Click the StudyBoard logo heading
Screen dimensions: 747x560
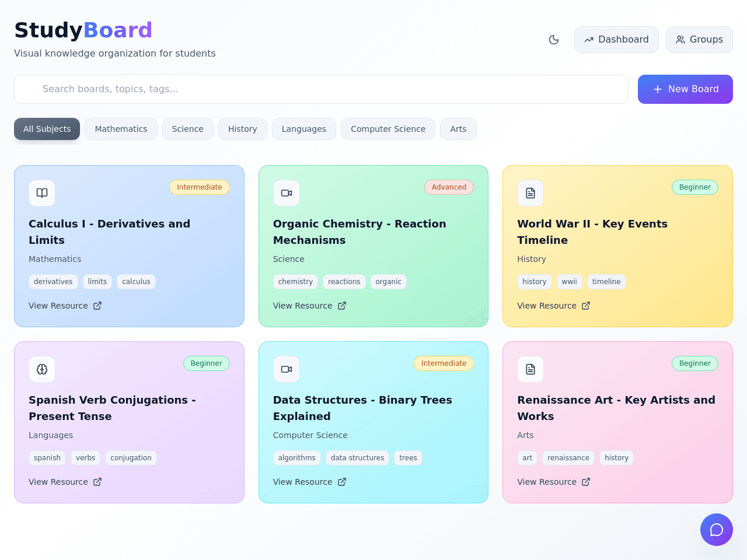coord(83,30)
